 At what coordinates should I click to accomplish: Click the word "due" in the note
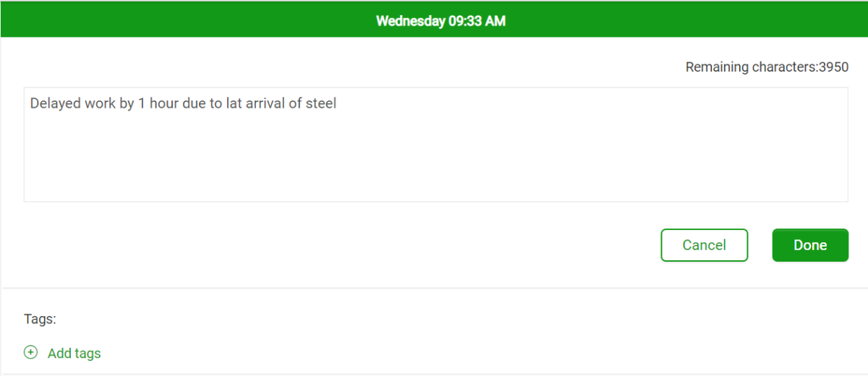coord(195,103)
